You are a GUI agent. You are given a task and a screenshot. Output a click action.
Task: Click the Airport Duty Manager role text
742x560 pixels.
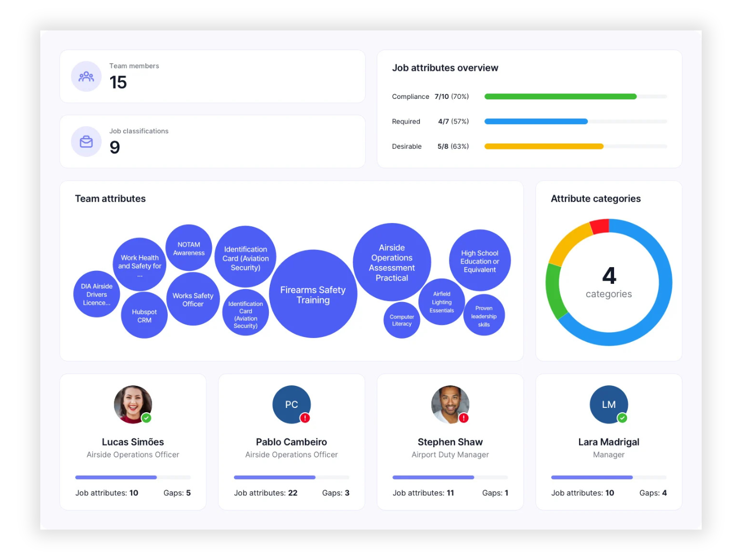pos(450,455)
